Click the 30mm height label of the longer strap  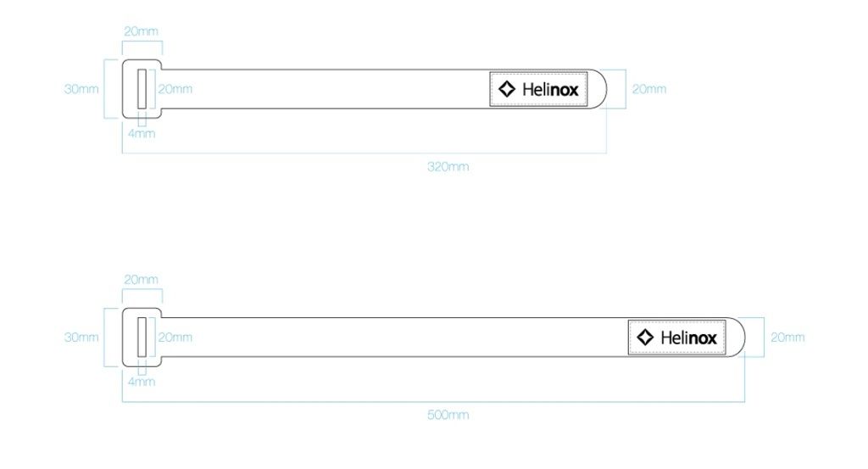click(x=81, y=338)
